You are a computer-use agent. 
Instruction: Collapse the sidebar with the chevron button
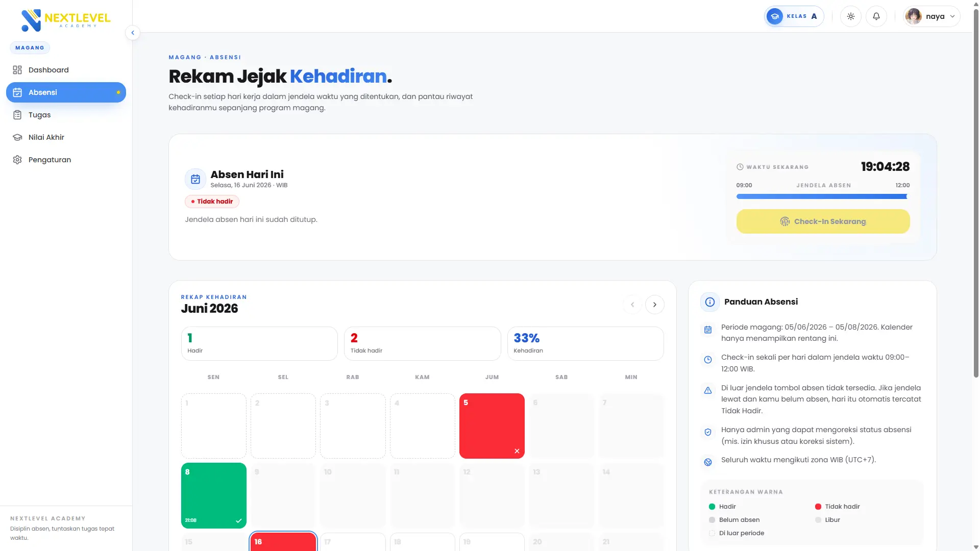point(133,33)
